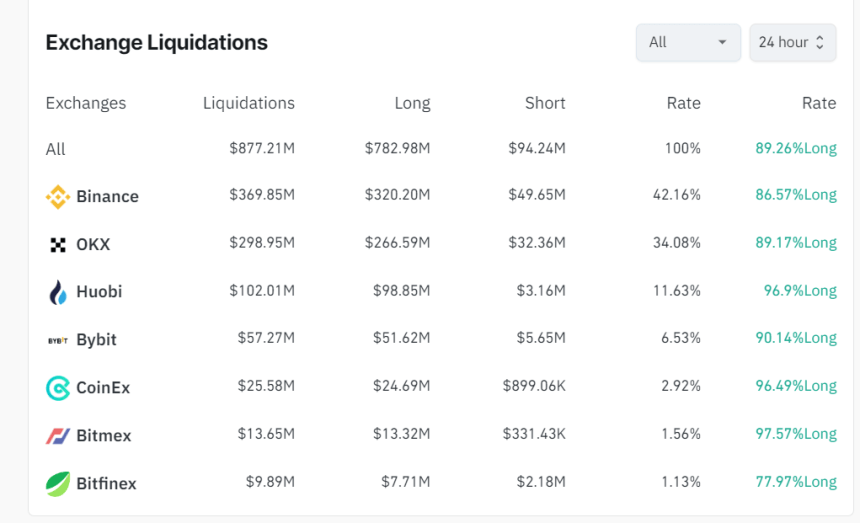860x523 pixels.
Task: Click the Bitmex logo icon
Action: click(x=58, y=436)
